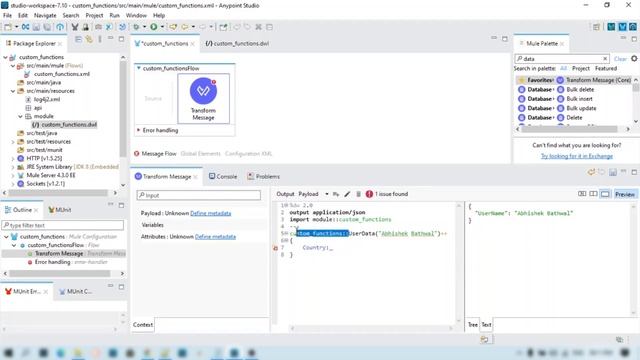
Task: Filter palette by All
Action: point(564,68)
